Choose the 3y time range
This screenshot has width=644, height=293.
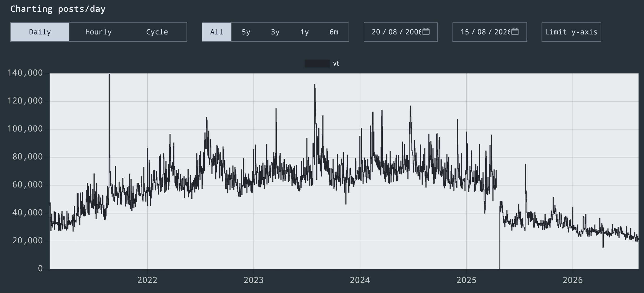[275, 32]
